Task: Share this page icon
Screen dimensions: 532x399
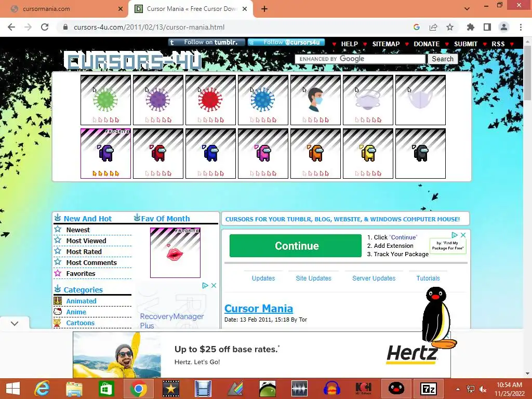Action: click(x=433, y=27)
